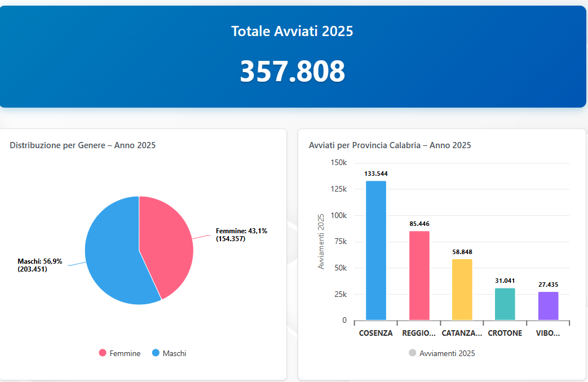Click the VIBO... axis label
This screenshot has width=588, height=382.
[548, 333]
